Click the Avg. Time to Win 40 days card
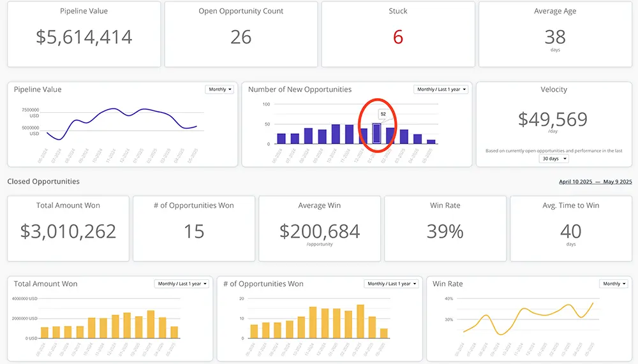Image resolution: width=638 pixels, height=364 pixels. 570,231
